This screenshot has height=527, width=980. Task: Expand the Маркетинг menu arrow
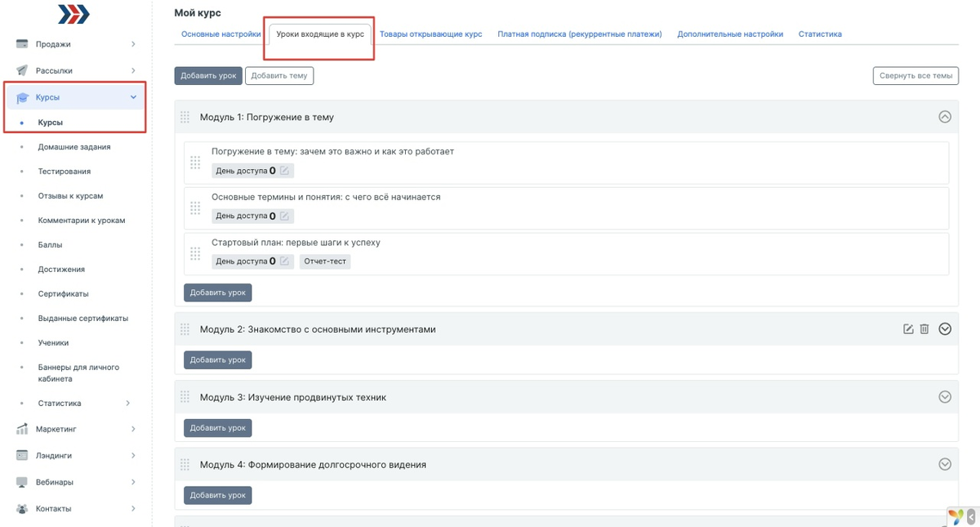tap(133, 429)
